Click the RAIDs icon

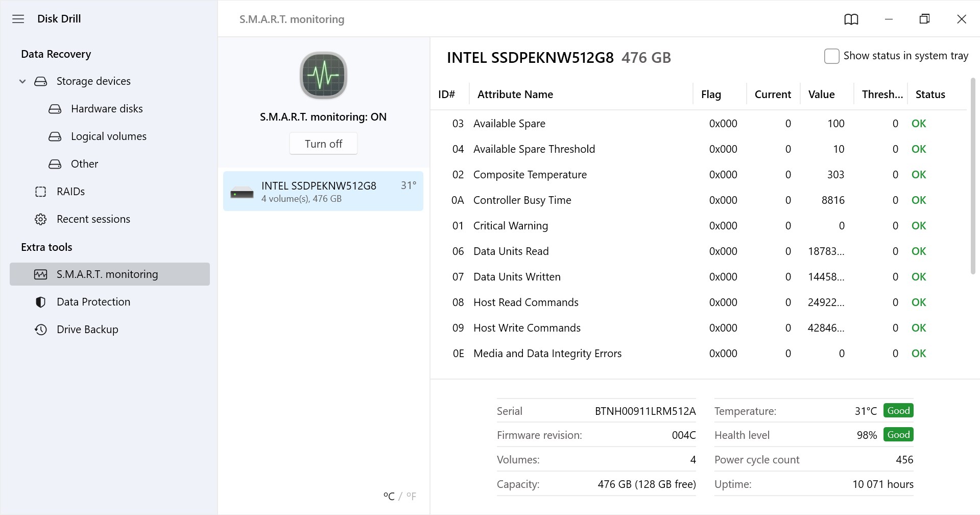41,192
